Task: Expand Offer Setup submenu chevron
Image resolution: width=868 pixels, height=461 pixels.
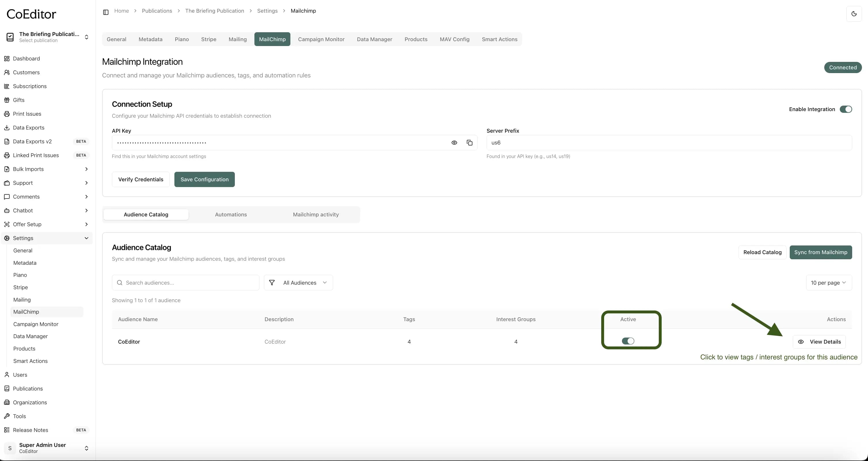Action: [x=86, y=224]
